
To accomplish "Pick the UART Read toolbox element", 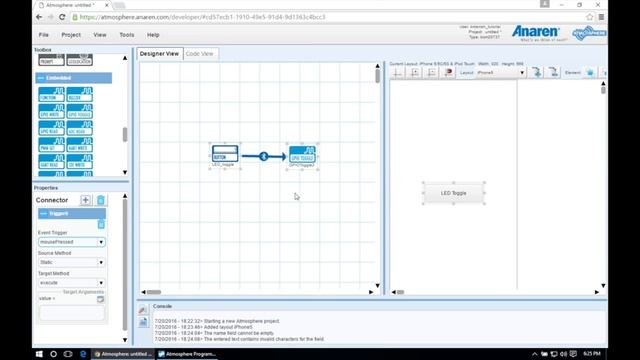I will (x=51, y=161).
